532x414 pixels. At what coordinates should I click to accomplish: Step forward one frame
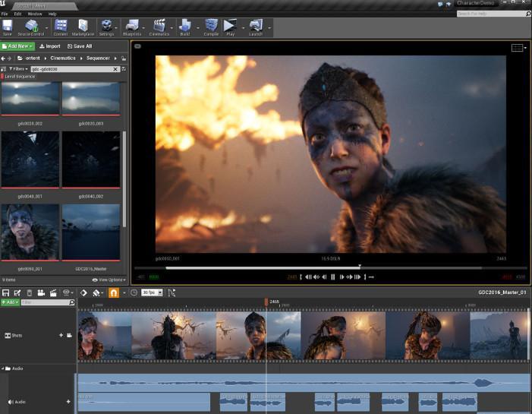click(342, 277)
